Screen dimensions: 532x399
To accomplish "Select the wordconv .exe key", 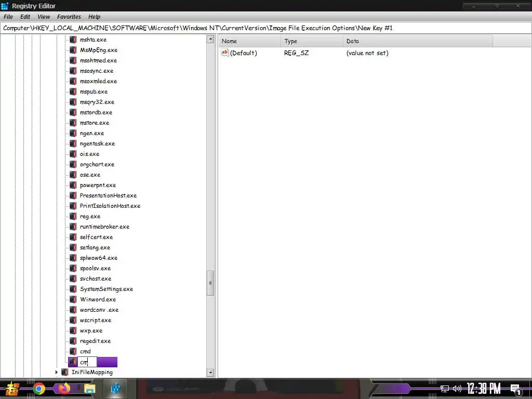I will [99, 310].
